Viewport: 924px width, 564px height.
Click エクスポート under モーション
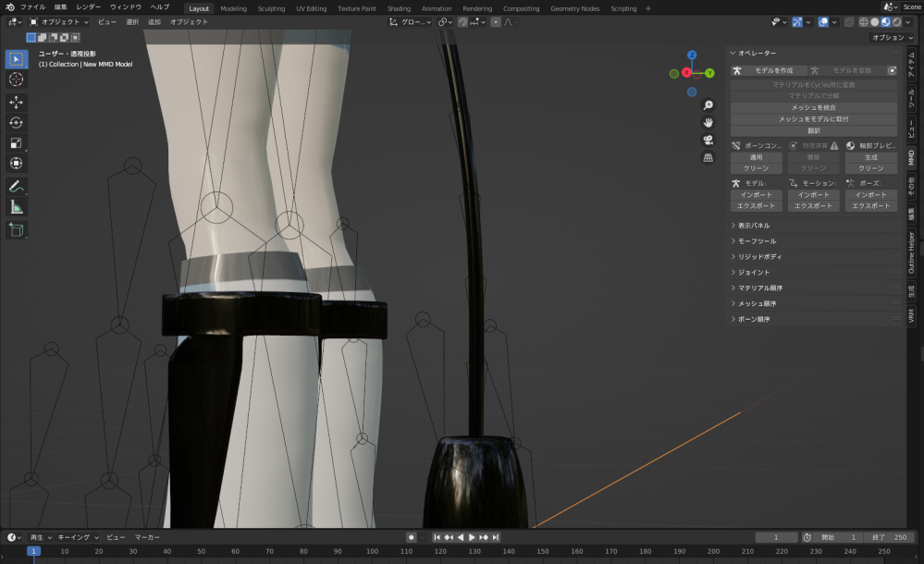(813, 205)
